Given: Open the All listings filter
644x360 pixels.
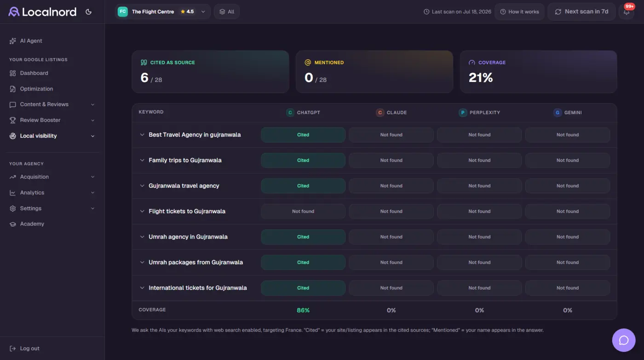Looking at the screenshot, I should pos(227,12).
